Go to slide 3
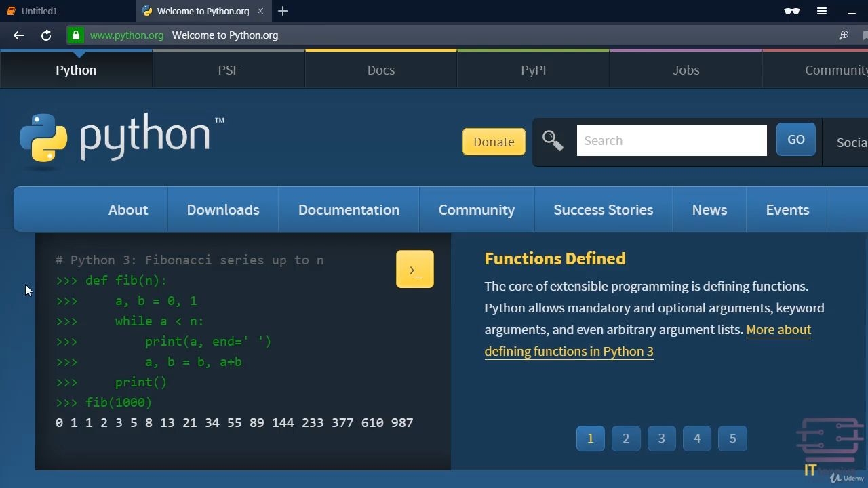 [662, 439]
